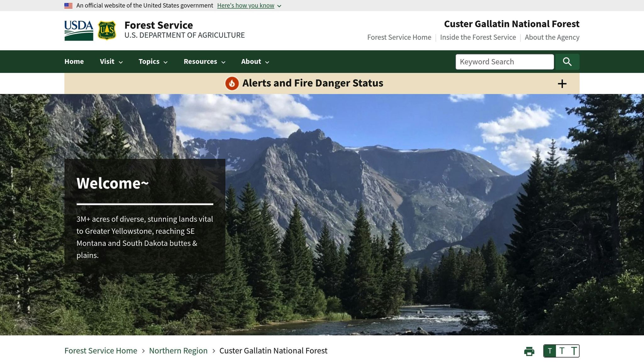The height and width of the screenshot is (362, 644).
Task: Open About the Agency link
Action: [552, 37]
